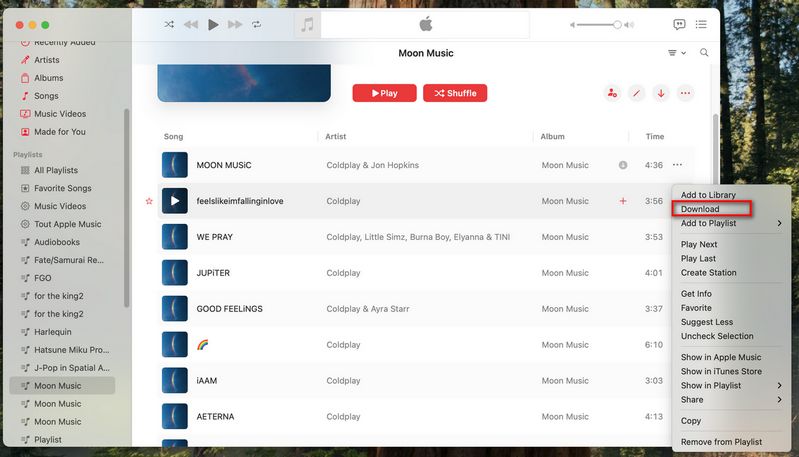Play feelslikeimfallinginlove from its artwork
The image size is (799, 457).
175,201
